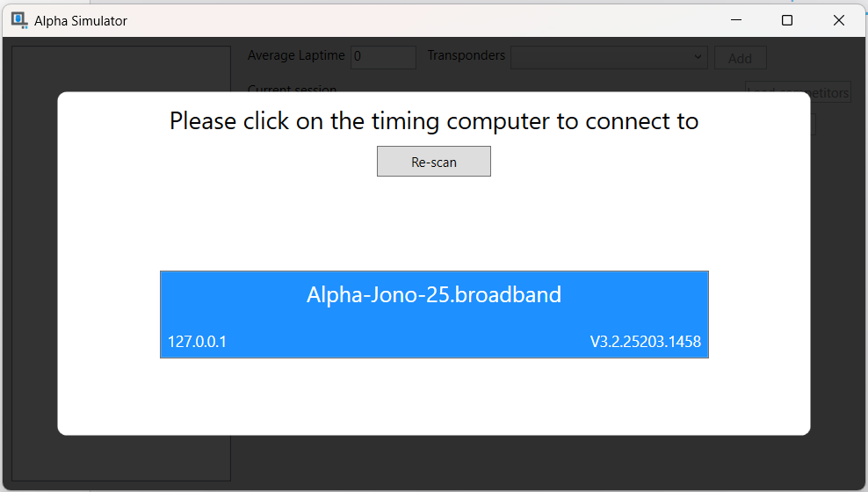Minimize the Alpha Simulator window
Screen dimensions: 868x492
click(735, 20)
